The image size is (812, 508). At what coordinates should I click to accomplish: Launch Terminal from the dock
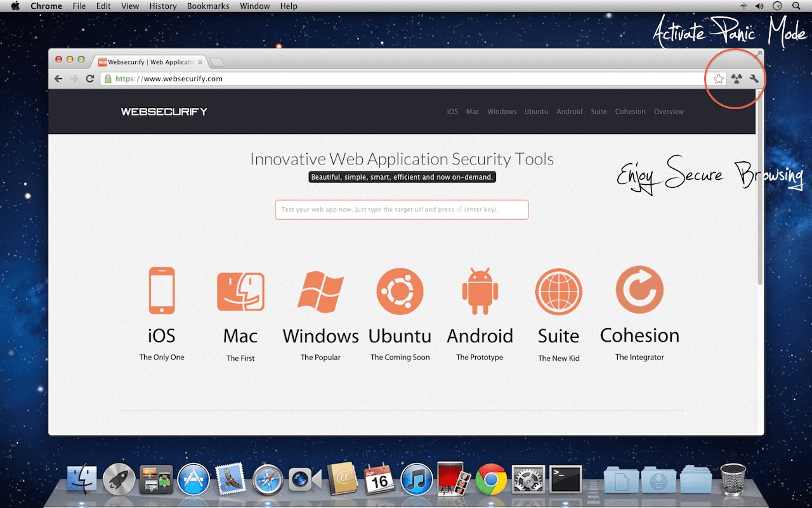[566, 479]
